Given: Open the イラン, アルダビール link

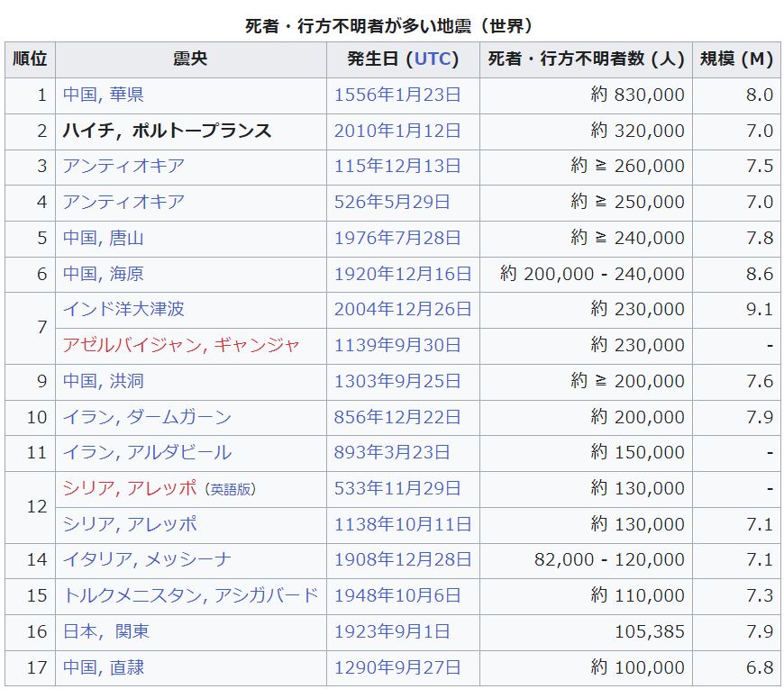Looking at the screenshot, I should (147, 452).
